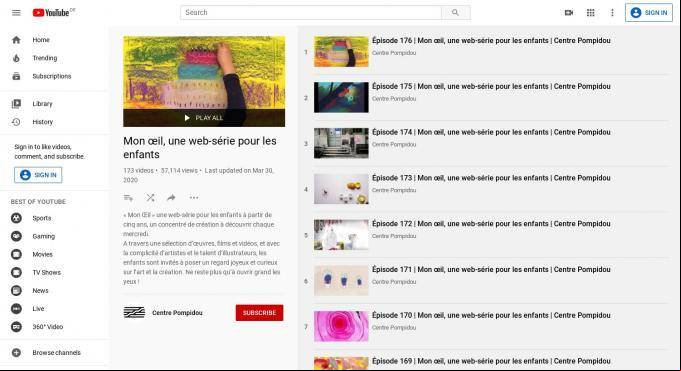Click the Library icon in sidebar
This screenshot has width=681, height=371.
16,104
